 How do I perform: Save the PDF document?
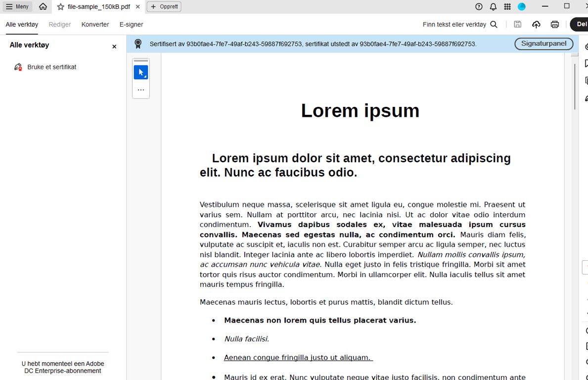(517, 24)
